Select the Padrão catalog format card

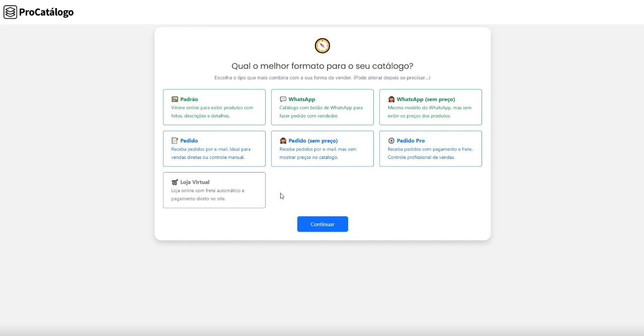[x=214, y=107]
